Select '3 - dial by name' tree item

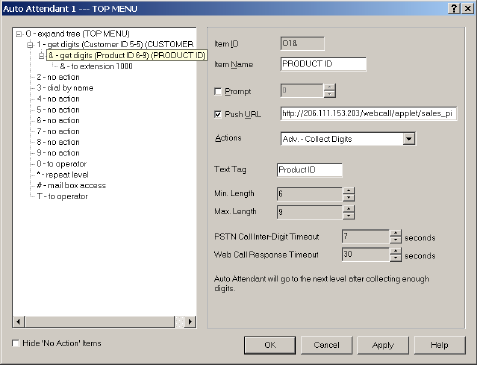click(x=65, y=88)
